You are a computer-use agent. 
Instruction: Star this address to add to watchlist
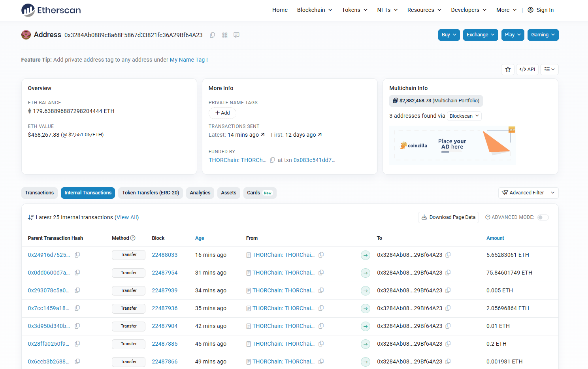point(508,69)
